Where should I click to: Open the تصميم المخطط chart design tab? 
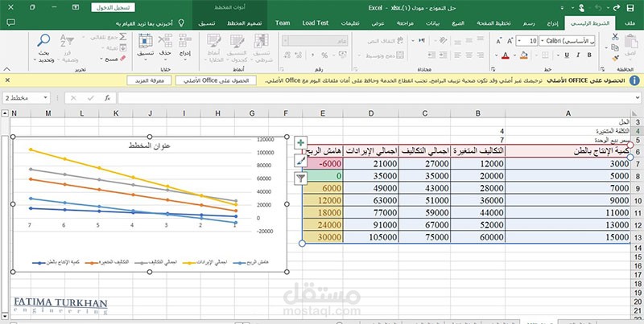coord(245,23)
